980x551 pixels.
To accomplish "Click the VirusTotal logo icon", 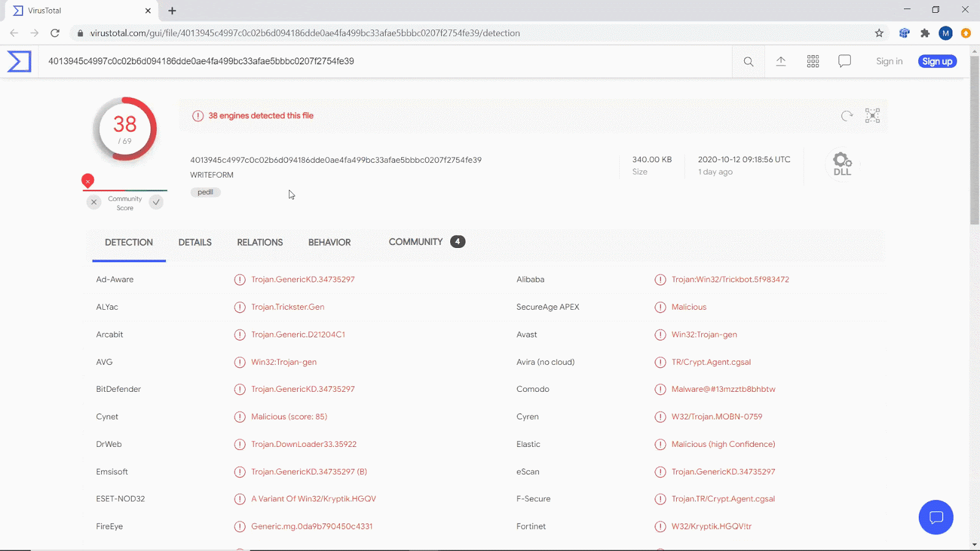I will pyautogui.click(x=19, y=61).
